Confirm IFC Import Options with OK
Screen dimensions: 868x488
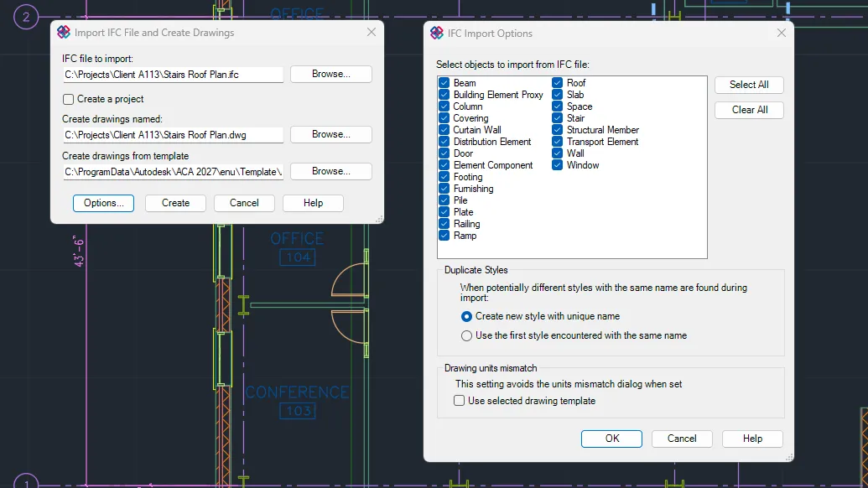click(611, 439)
